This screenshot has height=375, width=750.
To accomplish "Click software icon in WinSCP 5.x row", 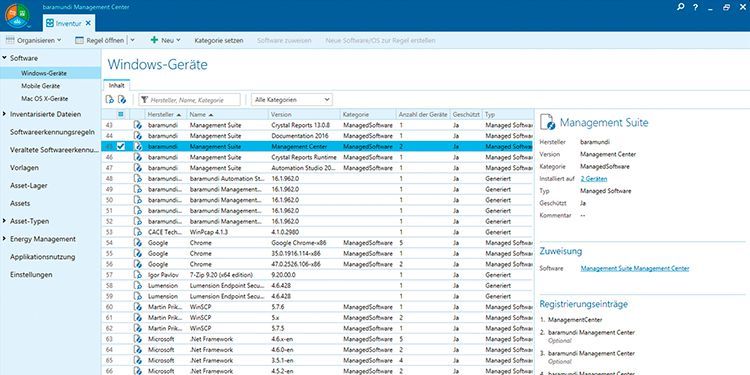I will tap(138, 318).
